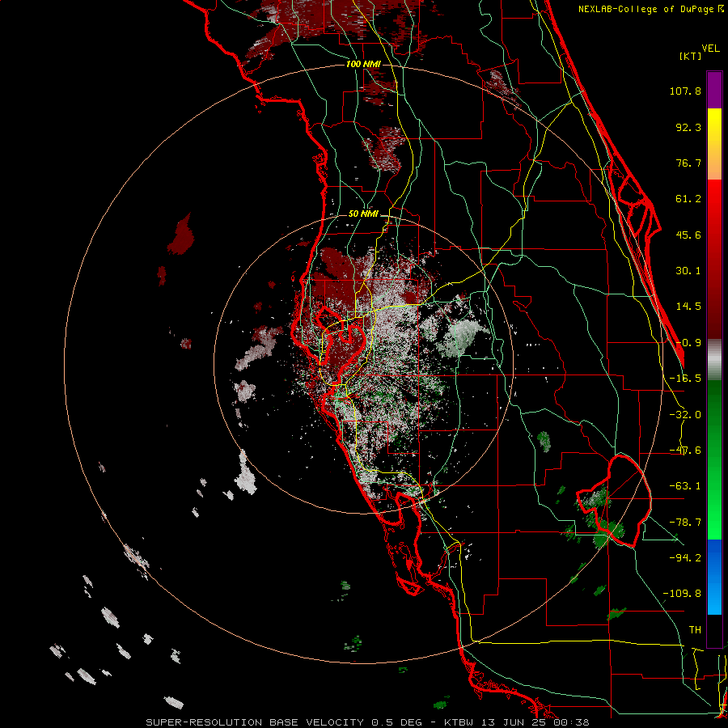
Task: Click the 100 NMI range ring label
Action: (363, 64)
